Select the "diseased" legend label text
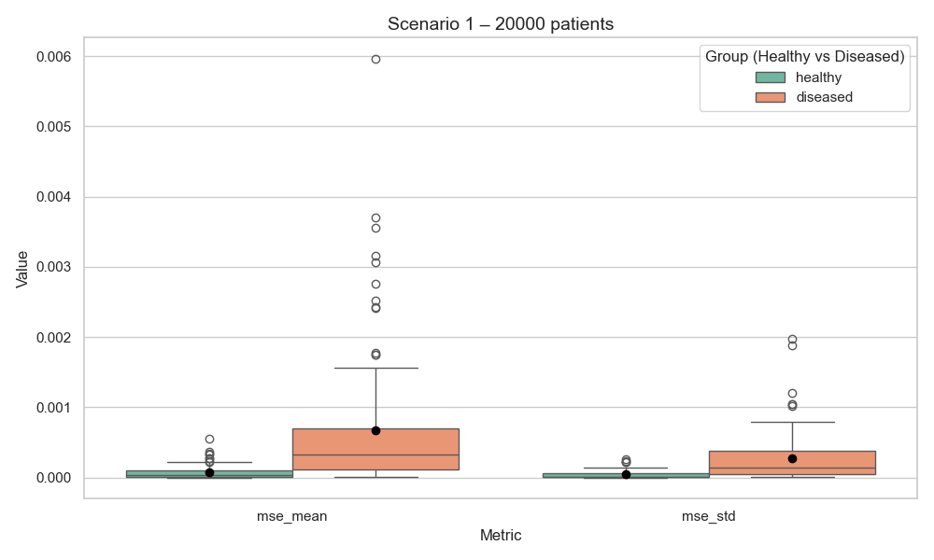934x560 pixels. (x=824, y=97)
